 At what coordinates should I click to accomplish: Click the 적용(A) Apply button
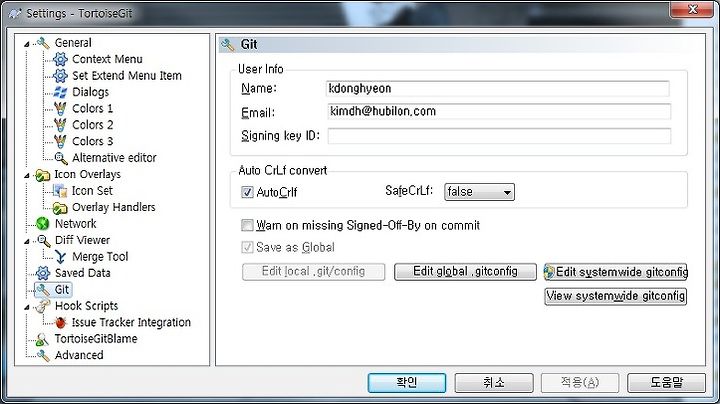[580, 383]
